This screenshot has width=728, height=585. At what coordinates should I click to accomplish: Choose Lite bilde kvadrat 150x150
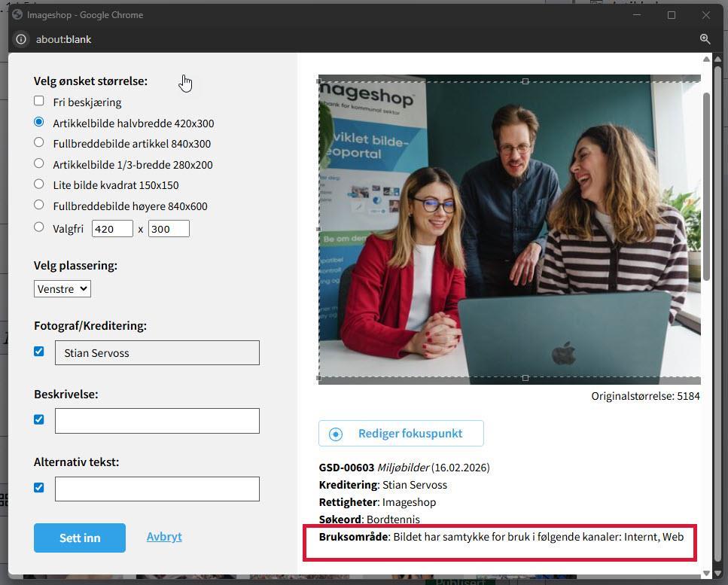[x=39, y=184]
